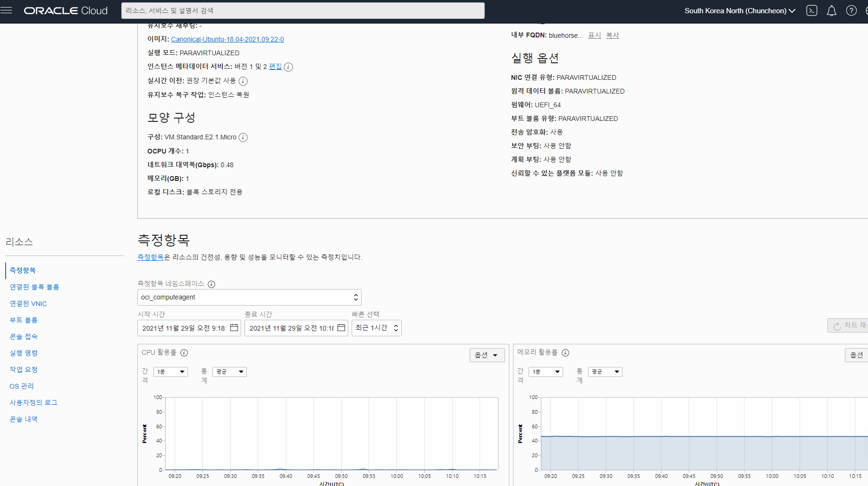The width and height of the screenshot is (868, 486).
Task: Open the 콘솔 내역 section
Action: coord(24,419)
